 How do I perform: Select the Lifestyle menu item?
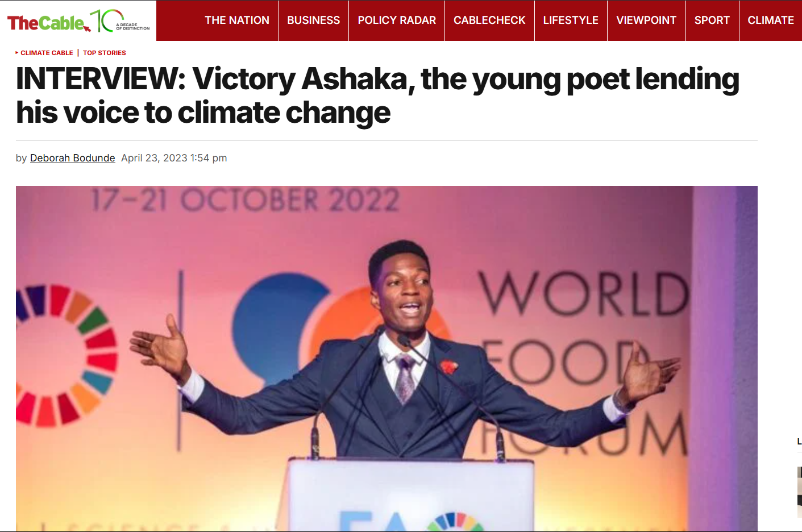pos(571,20)
